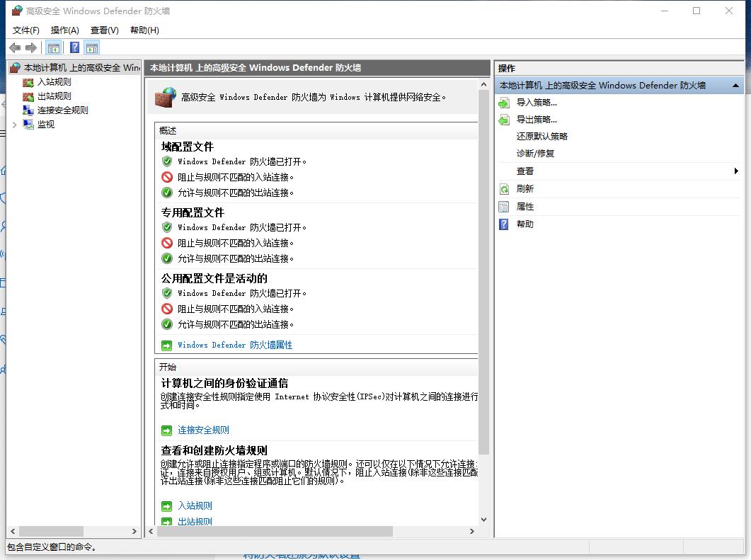Image resolution: width=751 pixels, height=560 pixels.
Task: Click the firewall icon in the window title bar
Action: tap(17, 11)
